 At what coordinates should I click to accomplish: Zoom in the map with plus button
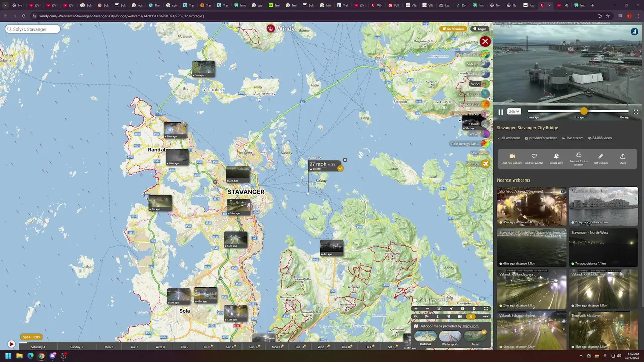[416, 309]
